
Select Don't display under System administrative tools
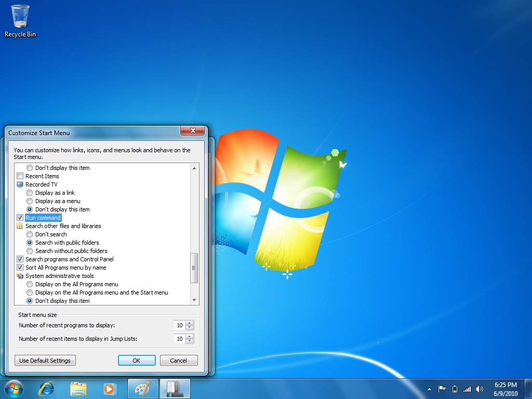click(30, 301)
